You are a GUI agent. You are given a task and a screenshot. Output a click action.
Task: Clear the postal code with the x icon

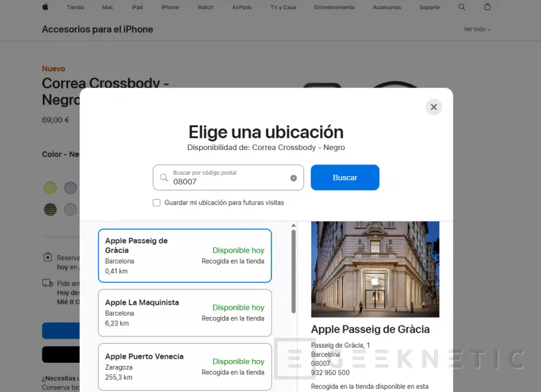294,177
